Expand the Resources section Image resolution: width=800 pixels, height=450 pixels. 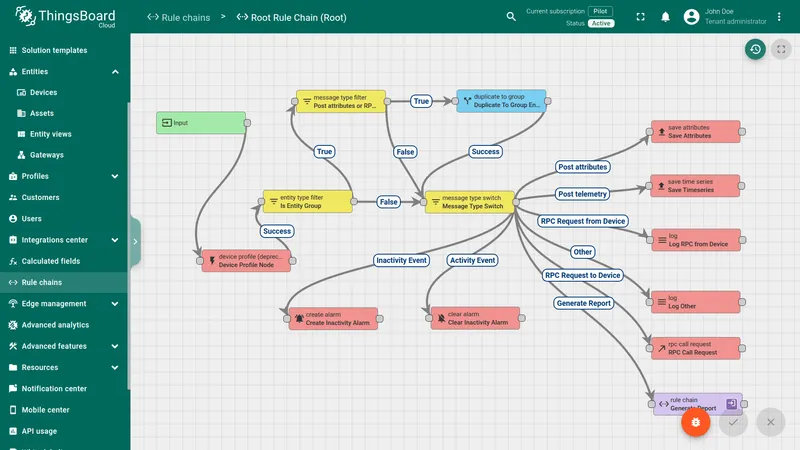coord(115,367)
